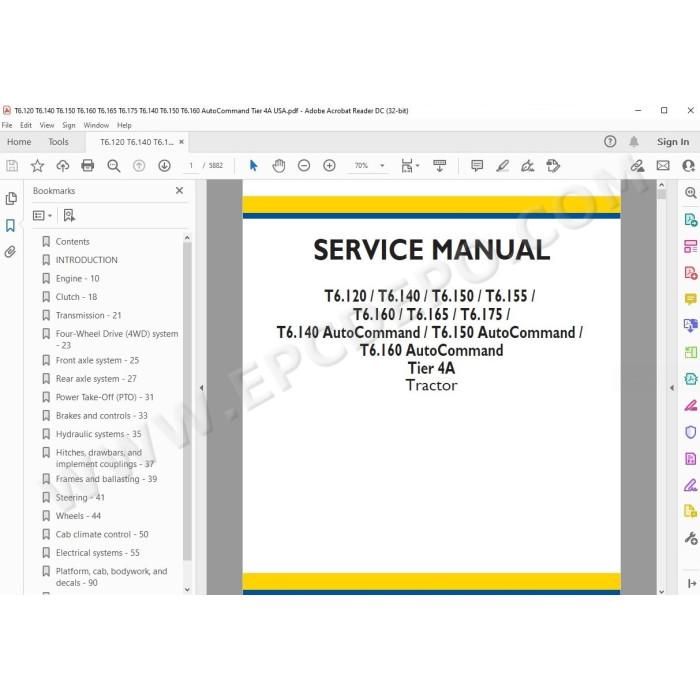Open the Help menu
700x700 pixels.
[x=124, y=125]
